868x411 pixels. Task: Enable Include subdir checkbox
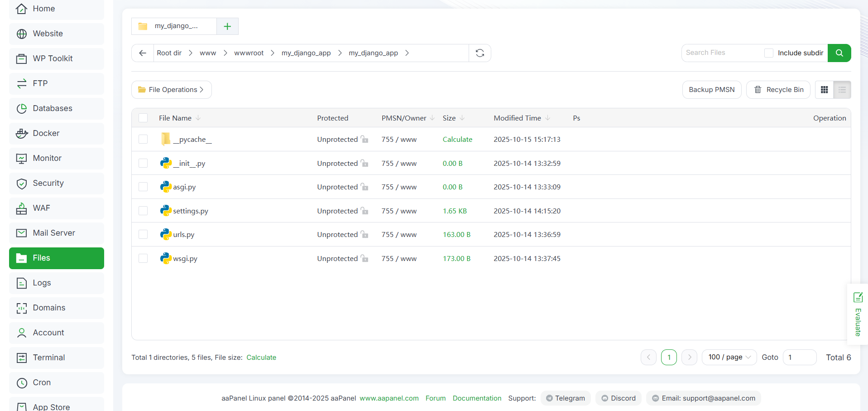tap(768, 53)
